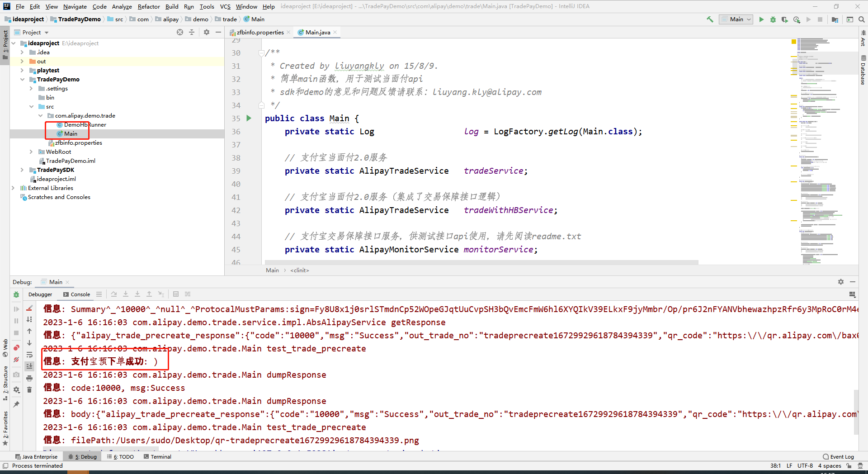Open the Project view selector dropdown
Screen dimensions: 868x474
click(x=36, y=32)
